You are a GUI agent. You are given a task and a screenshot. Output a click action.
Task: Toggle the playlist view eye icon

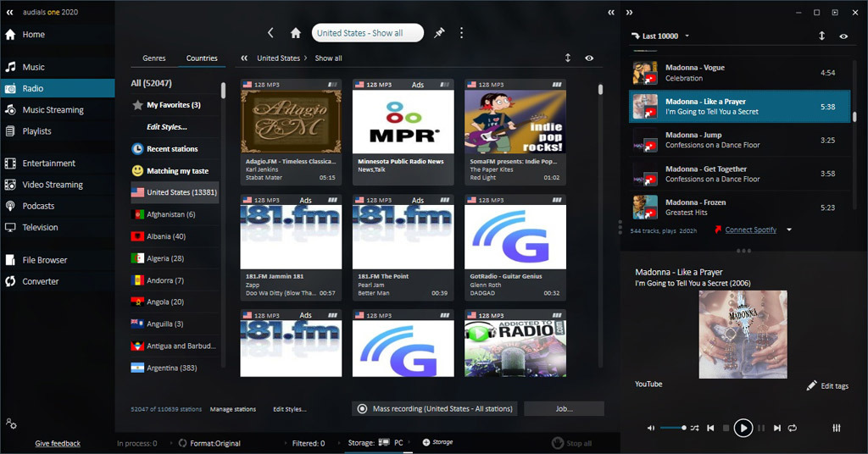click(843, 36)
